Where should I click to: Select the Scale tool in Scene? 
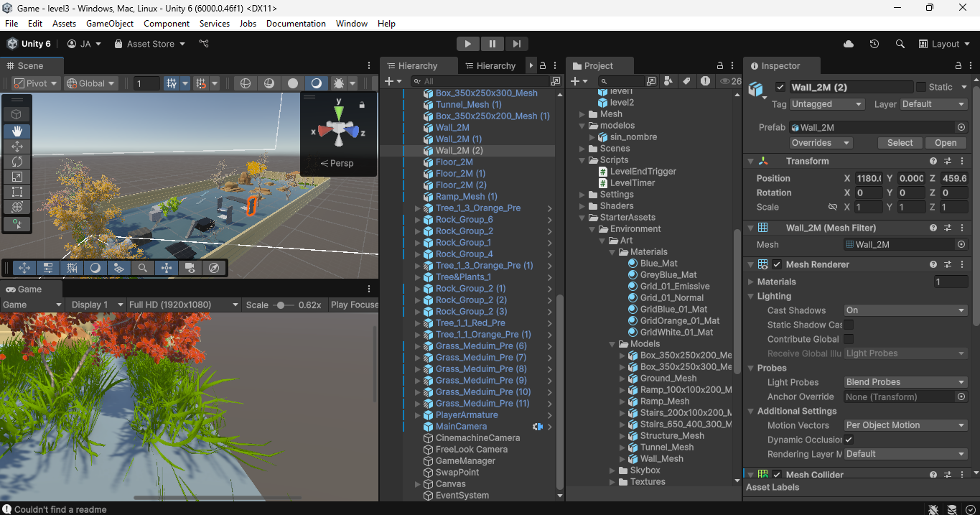[x=17, y=177]
